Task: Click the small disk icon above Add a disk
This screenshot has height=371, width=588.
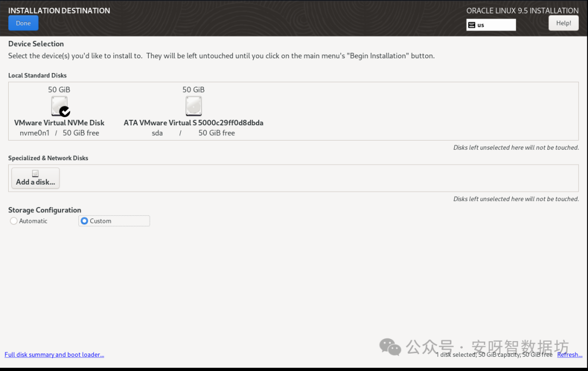Action: 35,173
